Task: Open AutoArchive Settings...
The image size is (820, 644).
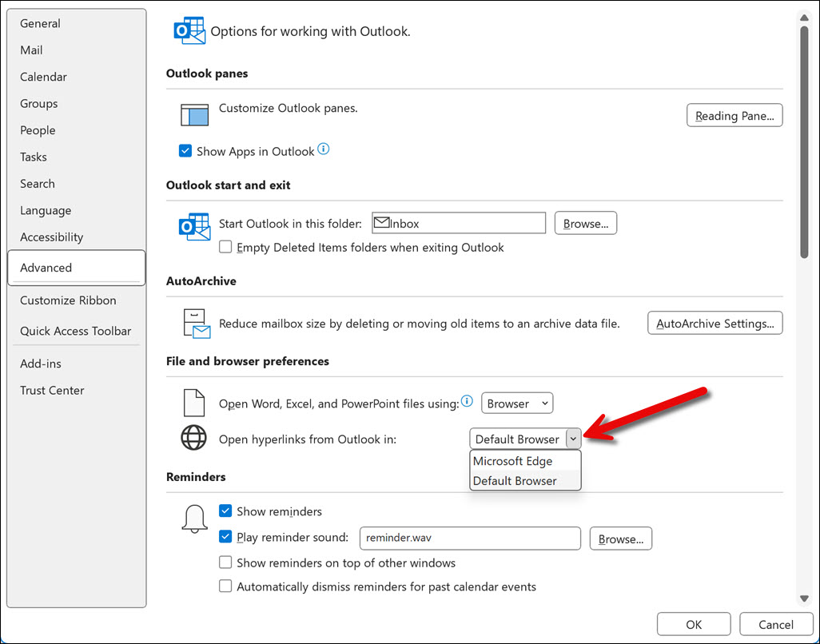Action: click(715, 323)
